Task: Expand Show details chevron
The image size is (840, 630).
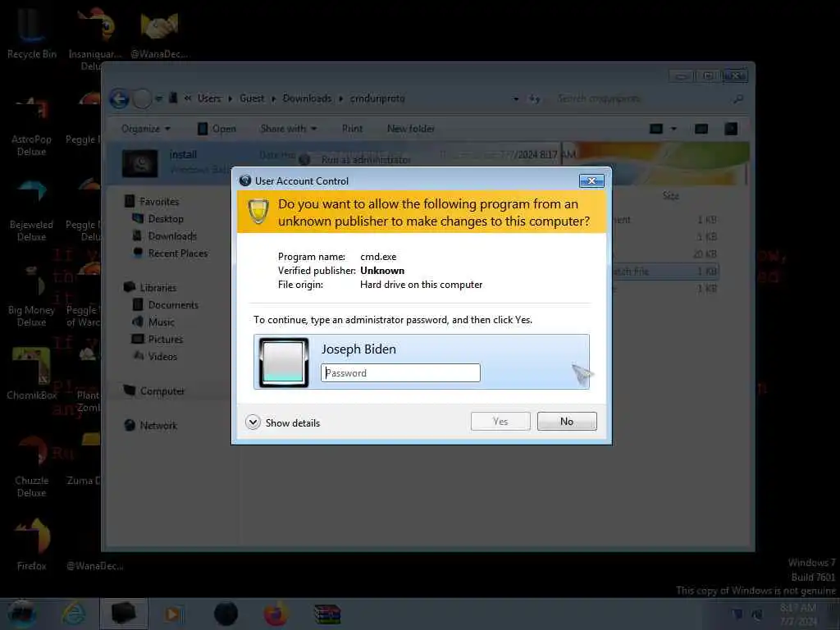Action: (253, 422)
